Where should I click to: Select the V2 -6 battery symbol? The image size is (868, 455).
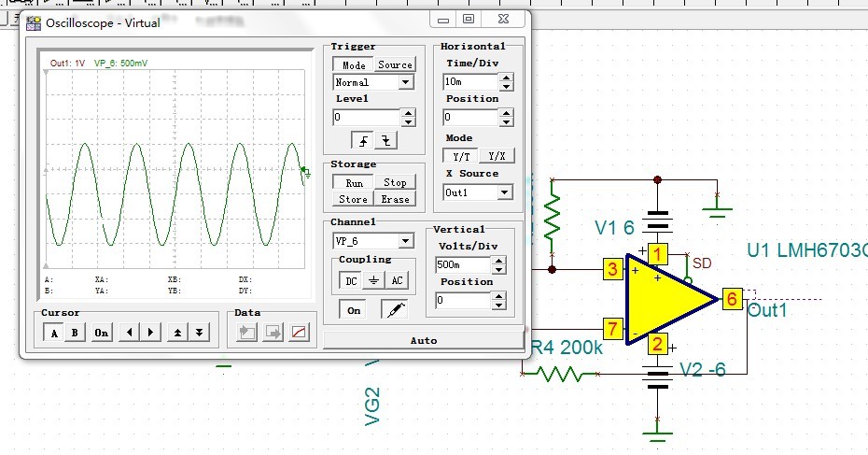point(657,377)
